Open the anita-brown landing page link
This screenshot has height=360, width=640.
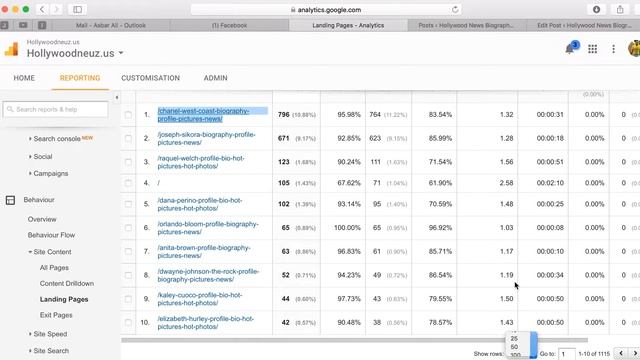(x=204, y=251)
